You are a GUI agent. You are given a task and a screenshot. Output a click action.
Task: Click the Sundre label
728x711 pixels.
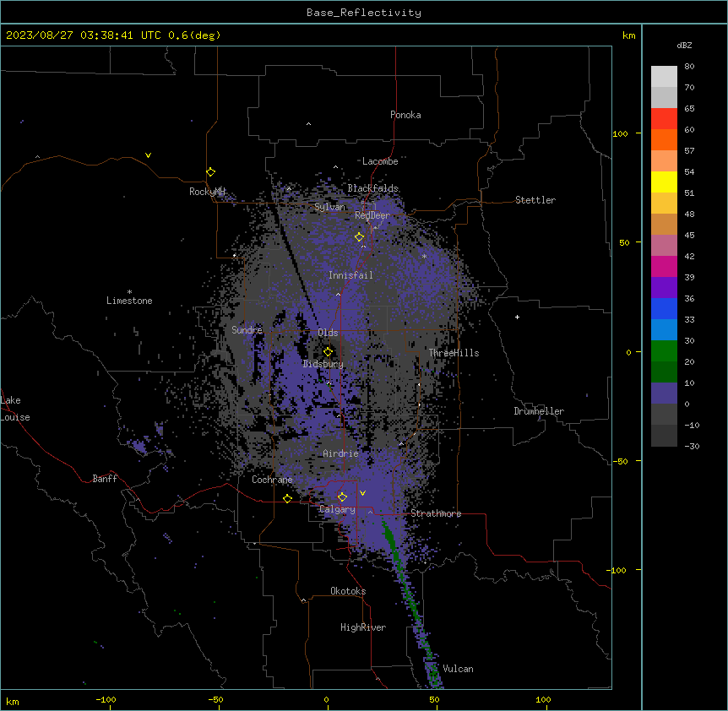coord(247,330)
